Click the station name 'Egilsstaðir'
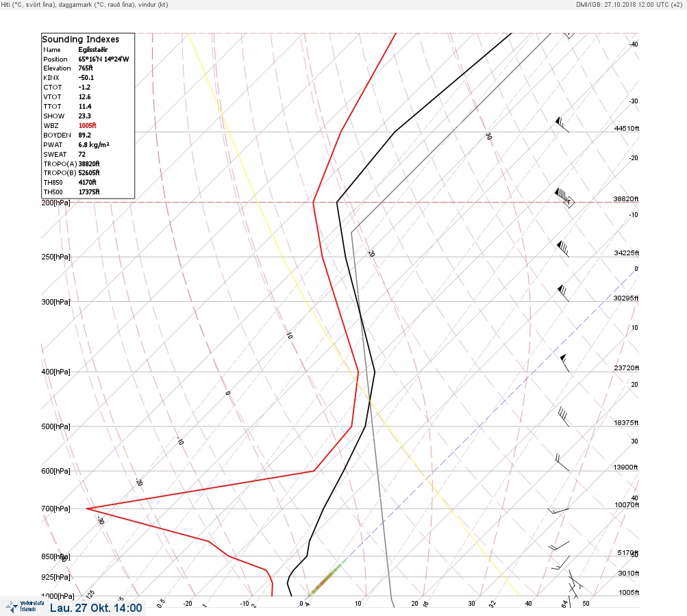The height and width of the screenshot is (616, 687). [93, 49]
